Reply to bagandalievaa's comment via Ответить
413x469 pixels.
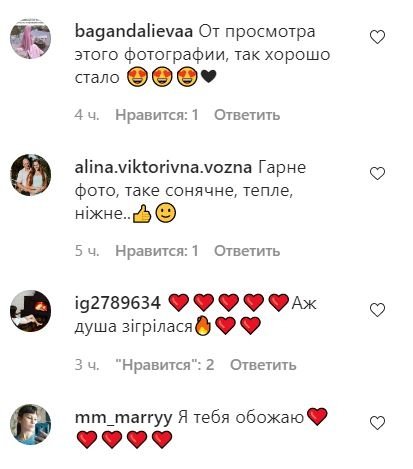[247, 115]
